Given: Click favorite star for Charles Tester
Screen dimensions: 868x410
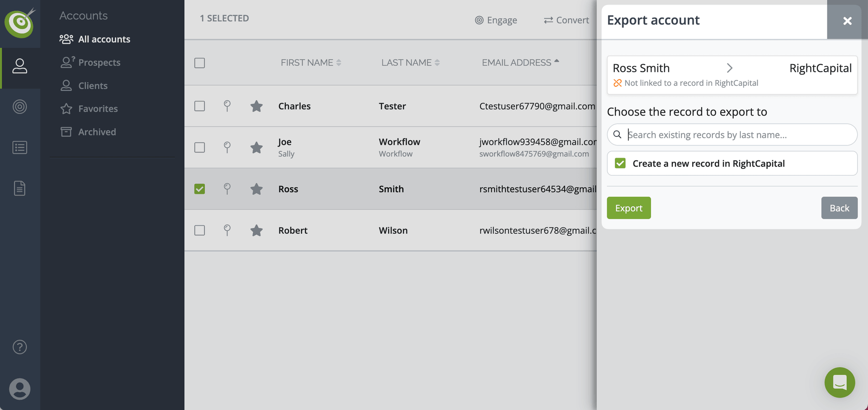Looking at the screenshot, I should click(256, 106).
